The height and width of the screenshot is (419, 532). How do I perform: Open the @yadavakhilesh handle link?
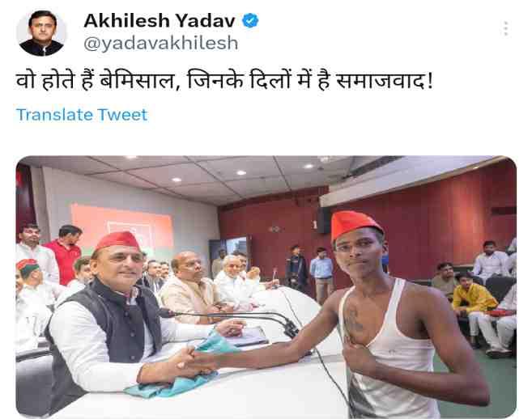(x=161, y=44)
